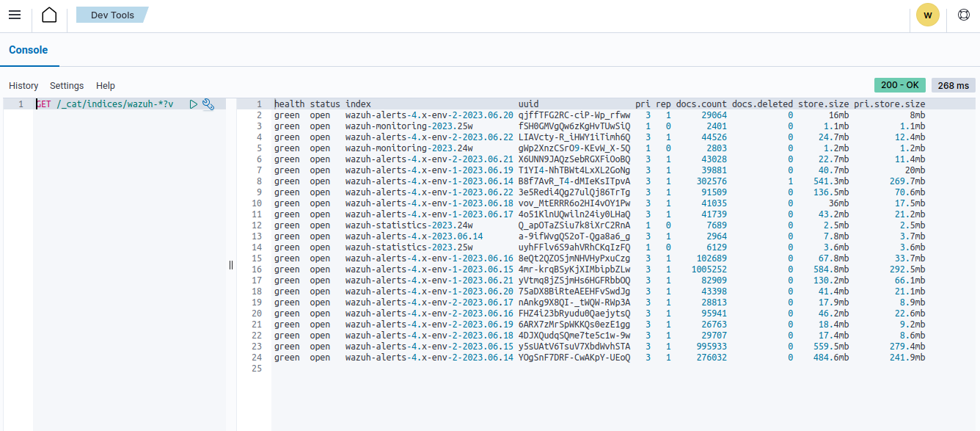Viewport: 980px width, 431px height.
Task: Click index wazuh-statistics-2023.24w
Action: [409, 225]
